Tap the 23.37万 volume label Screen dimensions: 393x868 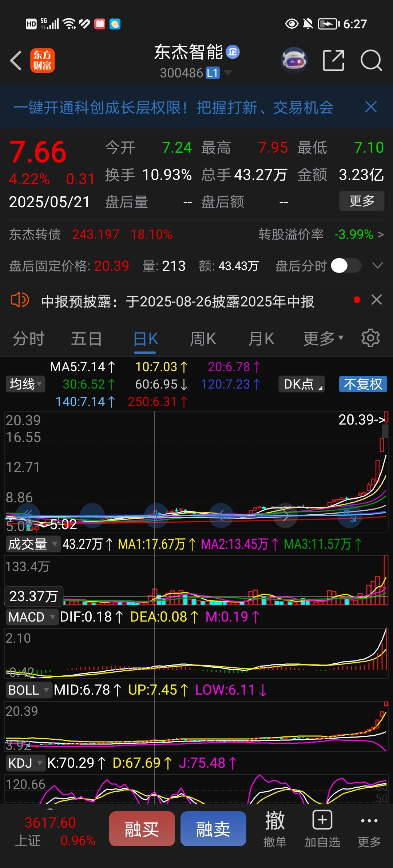point(34,596)
